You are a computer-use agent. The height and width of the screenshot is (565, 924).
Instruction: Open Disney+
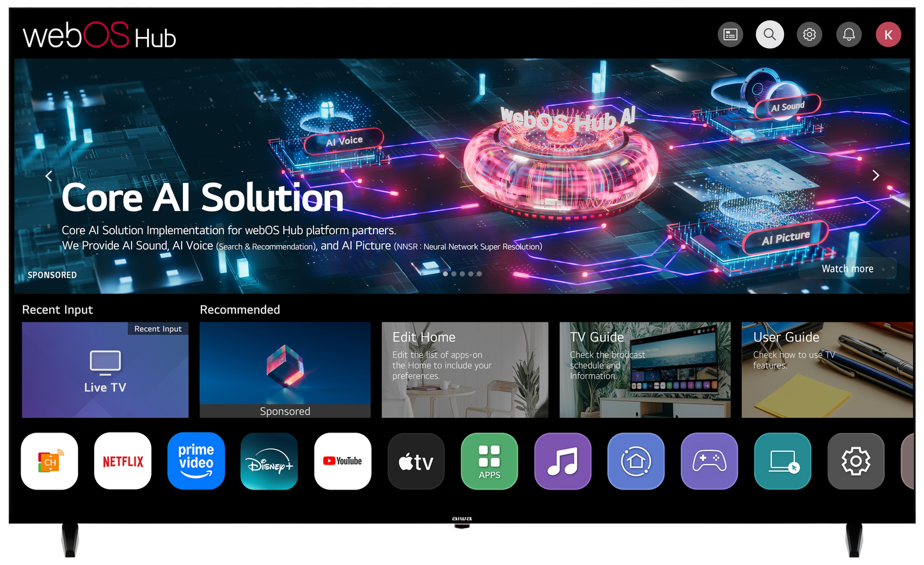pyautogui.click(x=269, y=461)
